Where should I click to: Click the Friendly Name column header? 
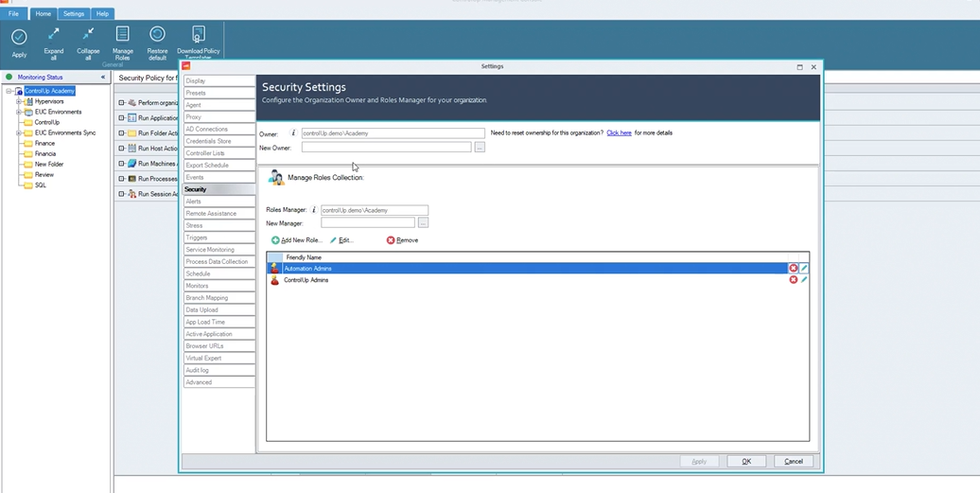pyautogui.click(x=536, y=256)
